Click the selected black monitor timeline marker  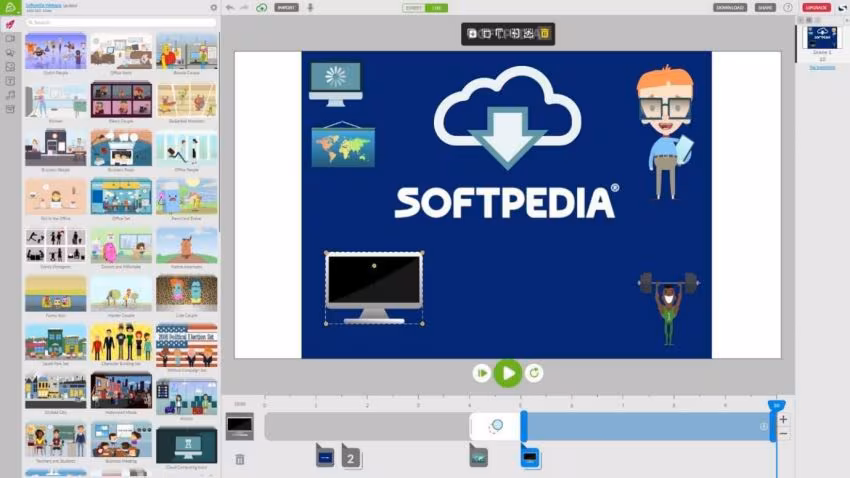pos(530,457)
